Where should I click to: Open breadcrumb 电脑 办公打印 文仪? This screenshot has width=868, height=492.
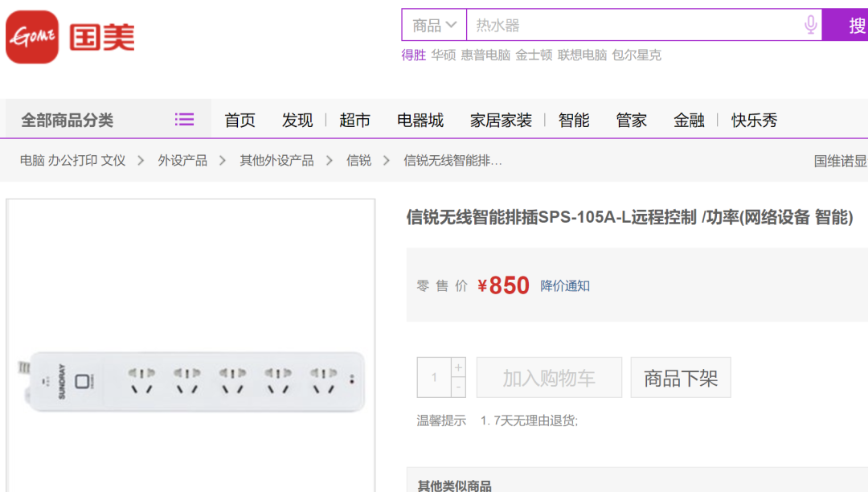point(72,161)
